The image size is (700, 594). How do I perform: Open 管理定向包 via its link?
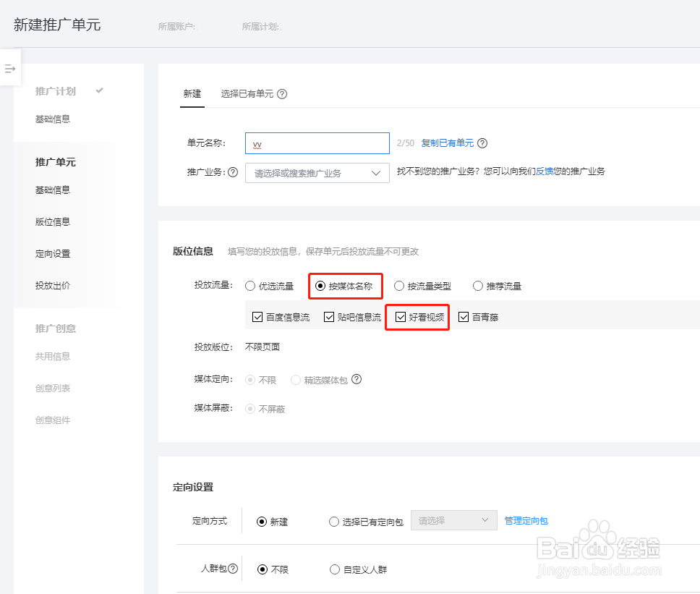click(x=526, y=520)
